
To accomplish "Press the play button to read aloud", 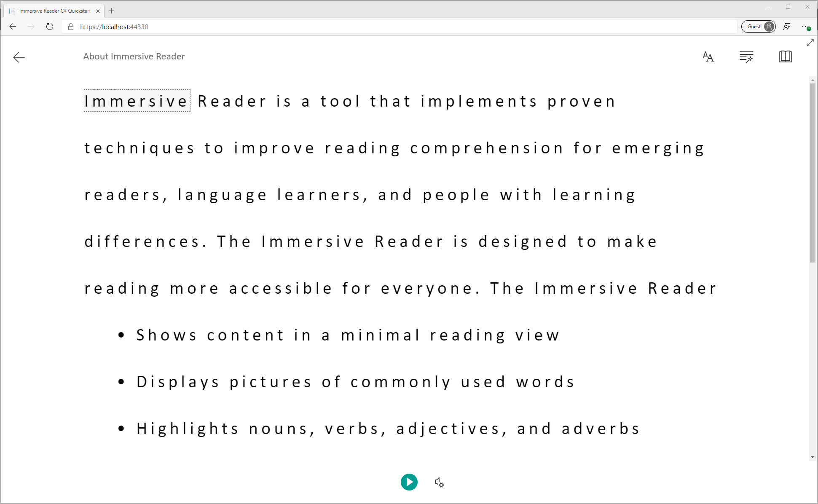I will (409, 481).
